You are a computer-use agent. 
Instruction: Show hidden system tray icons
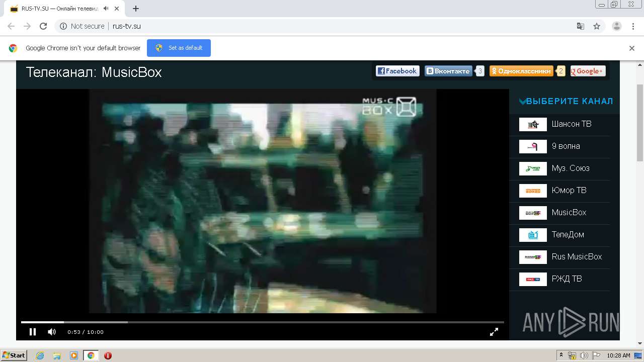point(561,355)
